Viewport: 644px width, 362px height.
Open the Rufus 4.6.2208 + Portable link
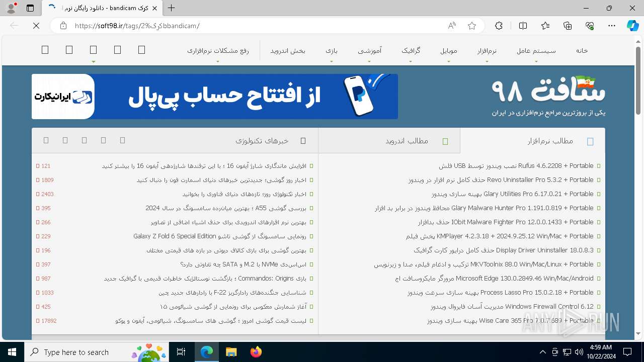(516, 166)
